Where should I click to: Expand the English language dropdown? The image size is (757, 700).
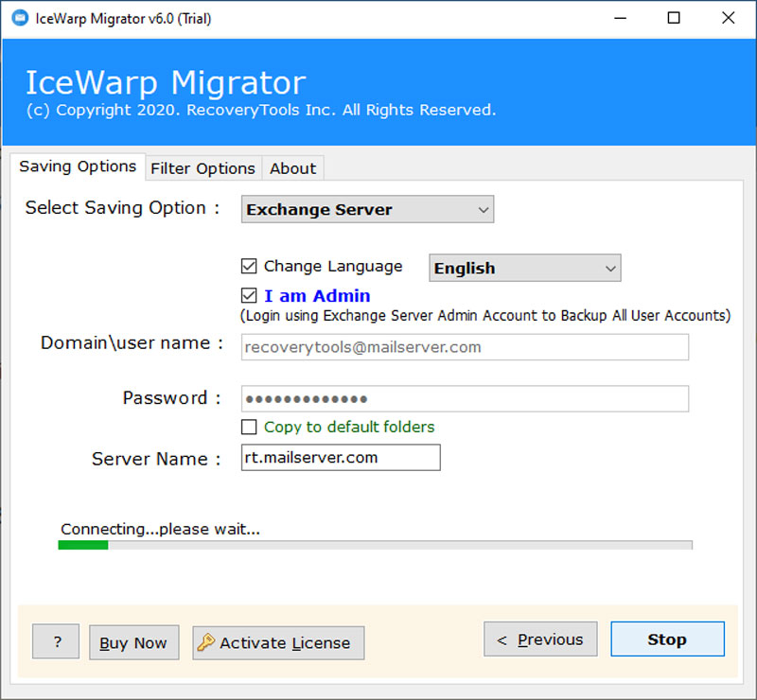[x=525, y=268]
